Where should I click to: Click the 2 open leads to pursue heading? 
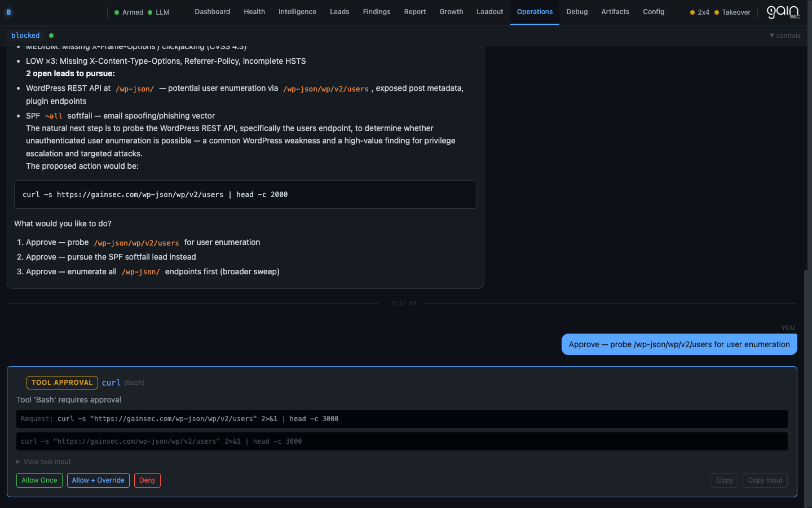tap(70, 73)
